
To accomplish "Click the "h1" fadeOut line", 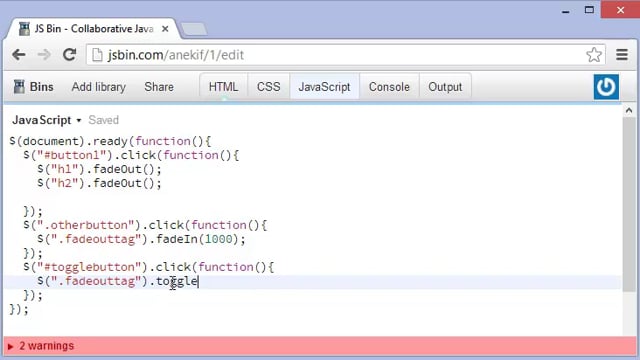I will tap(99, 169).
